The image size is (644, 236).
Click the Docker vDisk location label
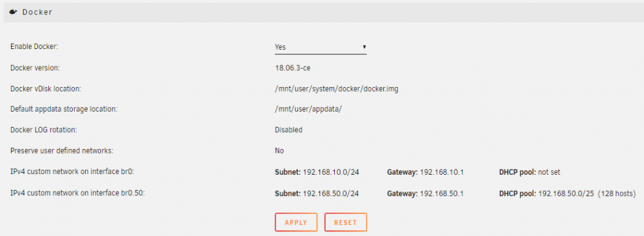click(x=46, y=88)
